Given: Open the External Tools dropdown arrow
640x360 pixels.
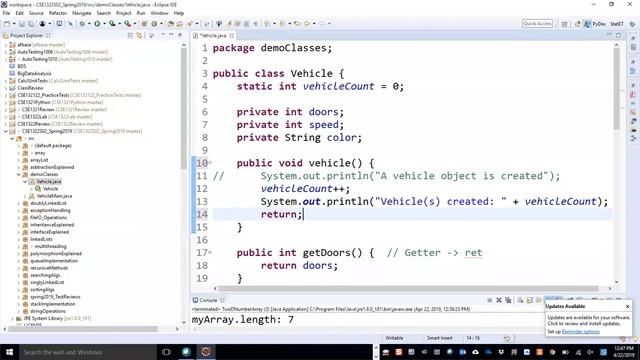Looking at the screenshot, I should [135, 24].
